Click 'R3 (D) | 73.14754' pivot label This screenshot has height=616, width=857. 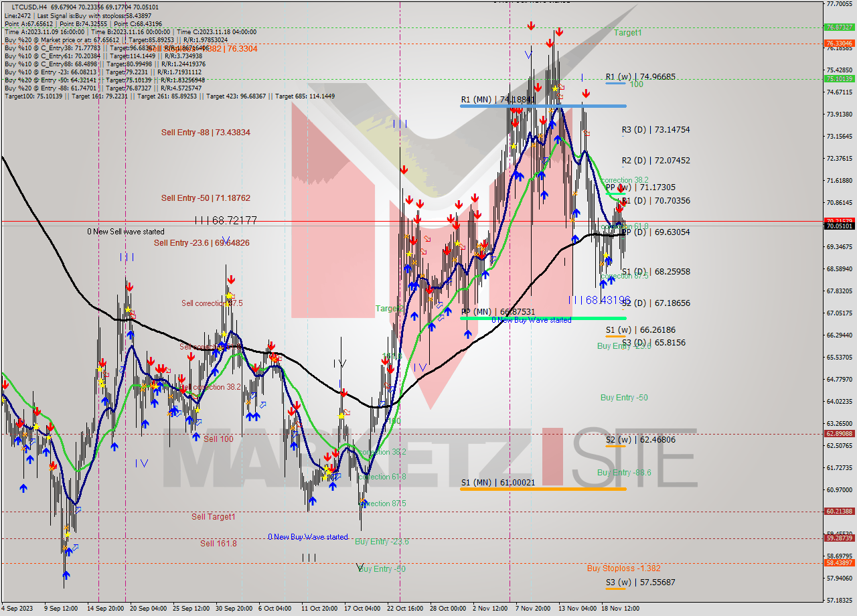click(655, 130)
